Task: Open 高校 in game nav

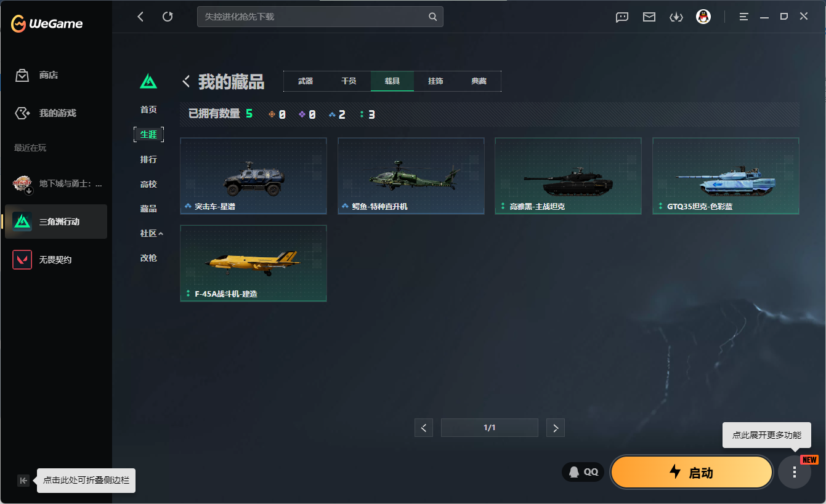Action: click(x=148, y=184)
